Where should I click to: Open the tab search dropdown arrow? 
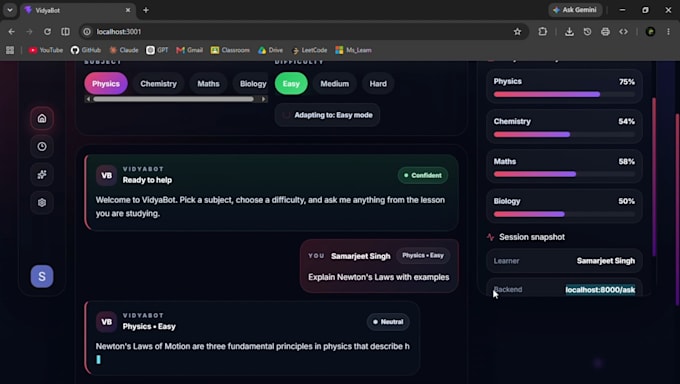[x=10, y=10]
